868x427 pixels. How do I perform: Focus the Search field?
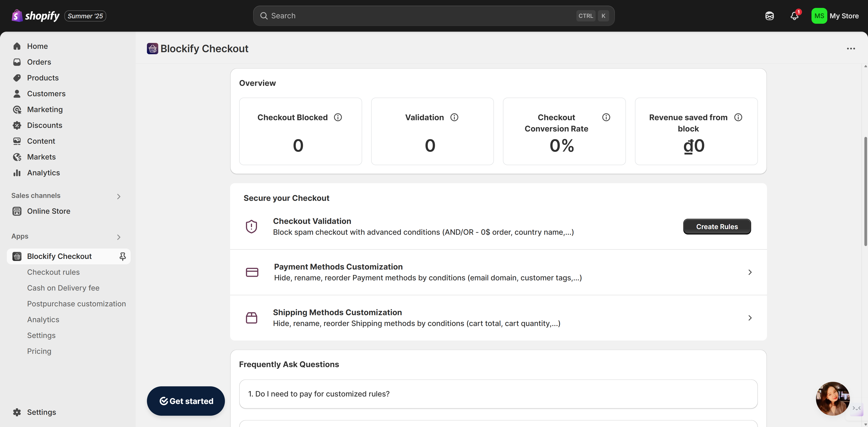(434, 16)
